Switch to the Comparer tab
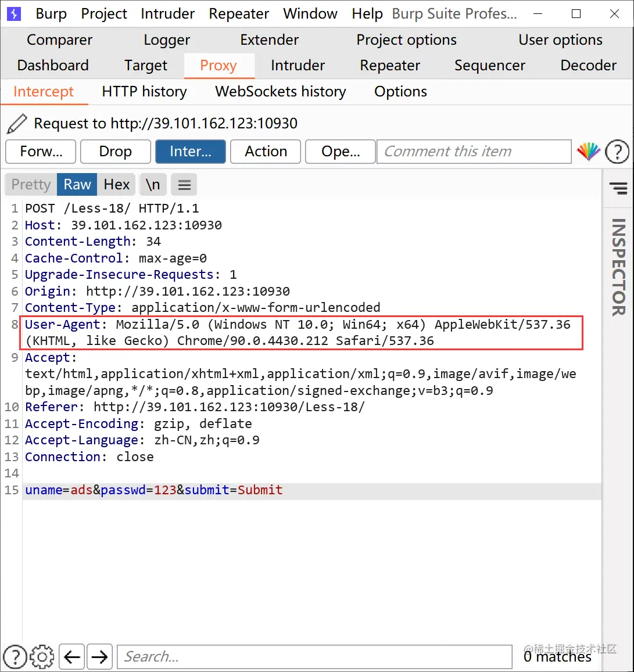The height and width of the screenshot is (672, 634). [60, 40]
